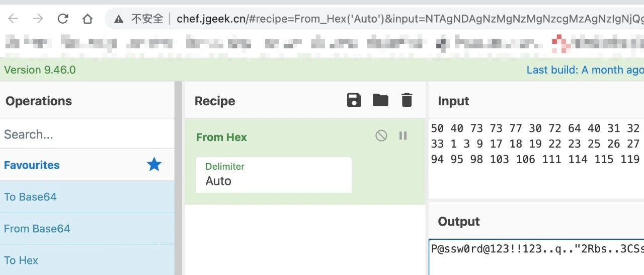Click the Favourites star icon
Viewport: 644px width, 275px height.
[154, 164]
